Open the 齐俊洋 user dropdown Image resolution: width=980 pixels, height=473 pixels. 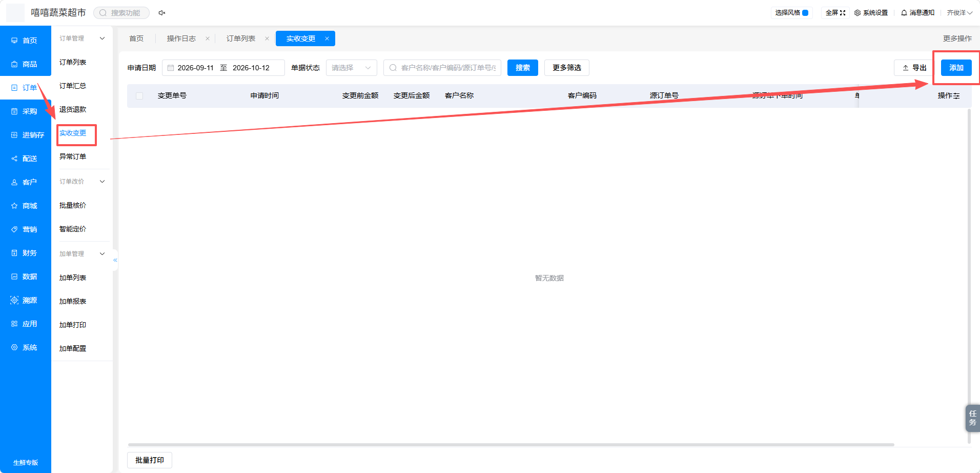tap(959, 13)
